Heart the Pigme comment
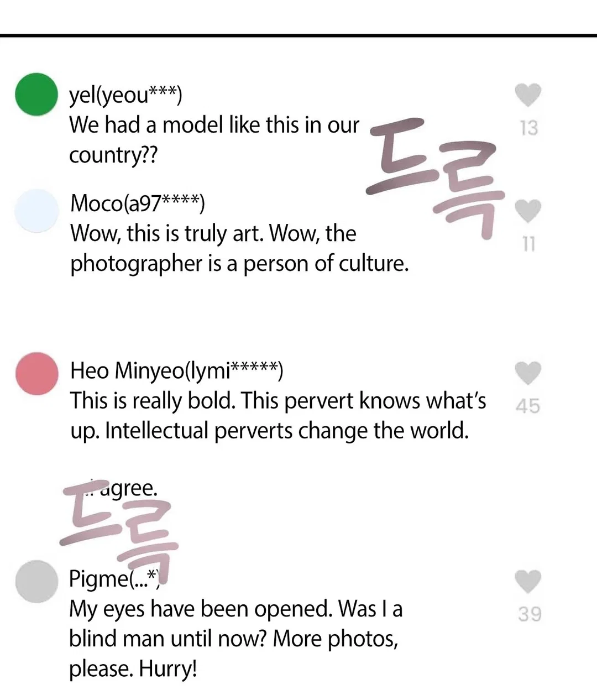Screen dimensions: 597x700 pyautogui.click(x=528, y=582)
